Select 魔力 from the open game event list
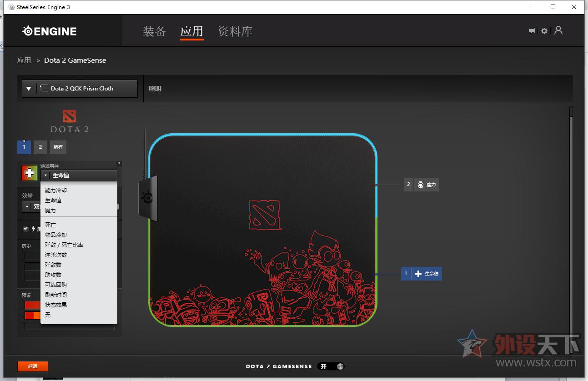 click(x=51, y=210)
